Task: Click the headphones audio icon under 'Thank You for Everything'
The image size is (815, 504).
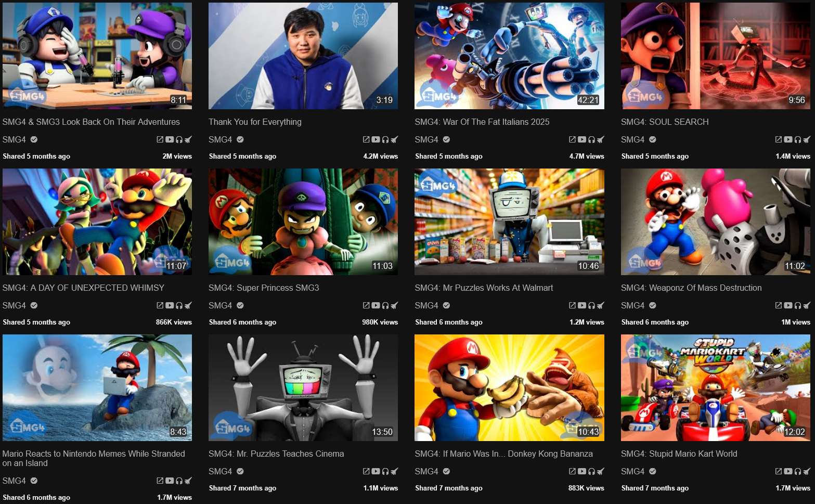Action: (x=385, y=139)
